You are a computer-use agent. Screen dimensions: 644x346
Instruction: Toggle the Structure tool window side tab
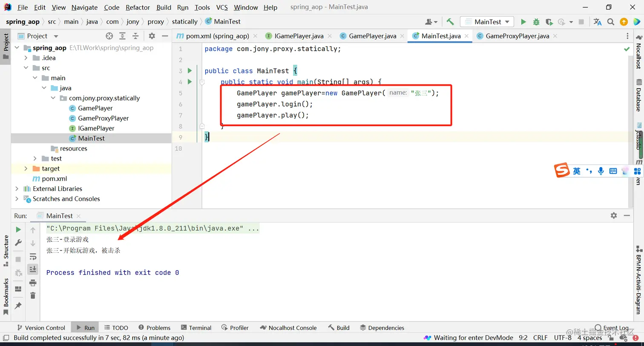pos(6,251)
